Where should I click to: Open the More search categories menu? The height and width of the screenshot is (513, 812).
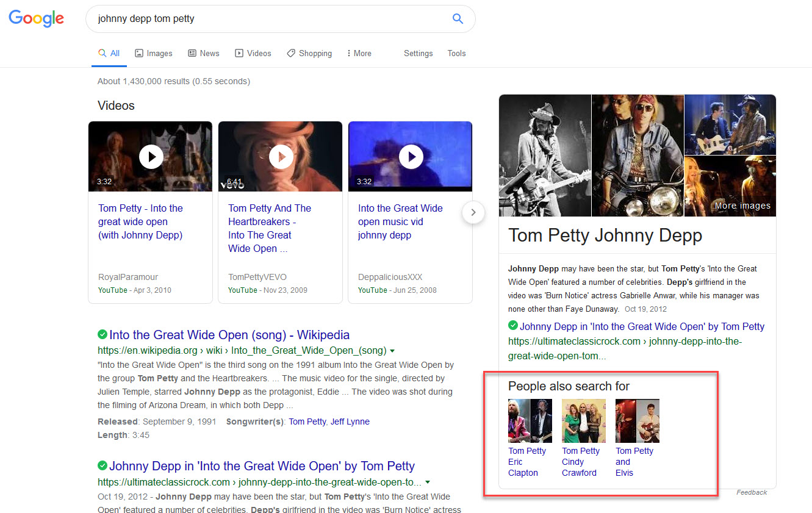(359, 54)
